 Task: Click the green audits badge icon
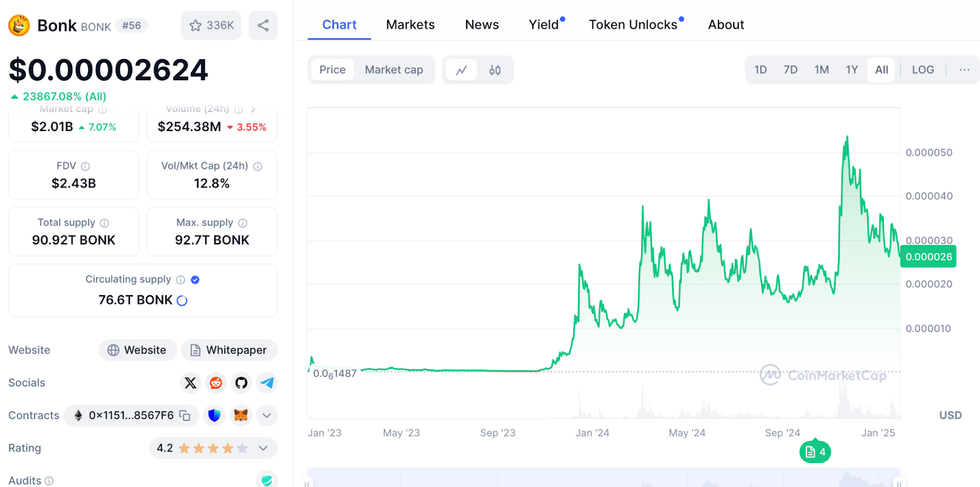point(266,480)
